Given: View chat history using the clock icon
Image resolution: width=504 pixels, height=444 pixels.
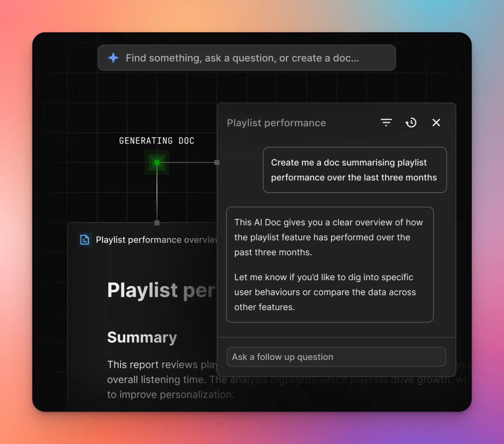Looking at the screenshot, I should (x=411, y=123).
